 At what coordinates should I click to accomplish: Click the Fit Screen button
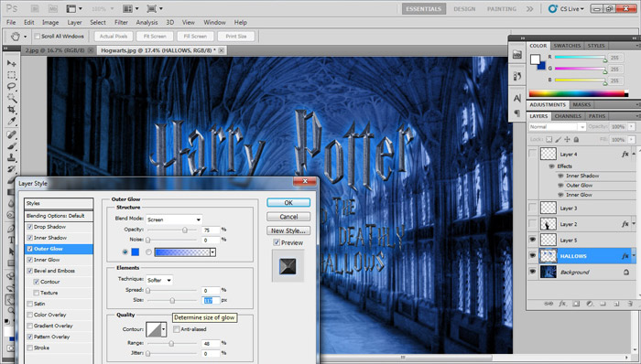pos(155,37)
